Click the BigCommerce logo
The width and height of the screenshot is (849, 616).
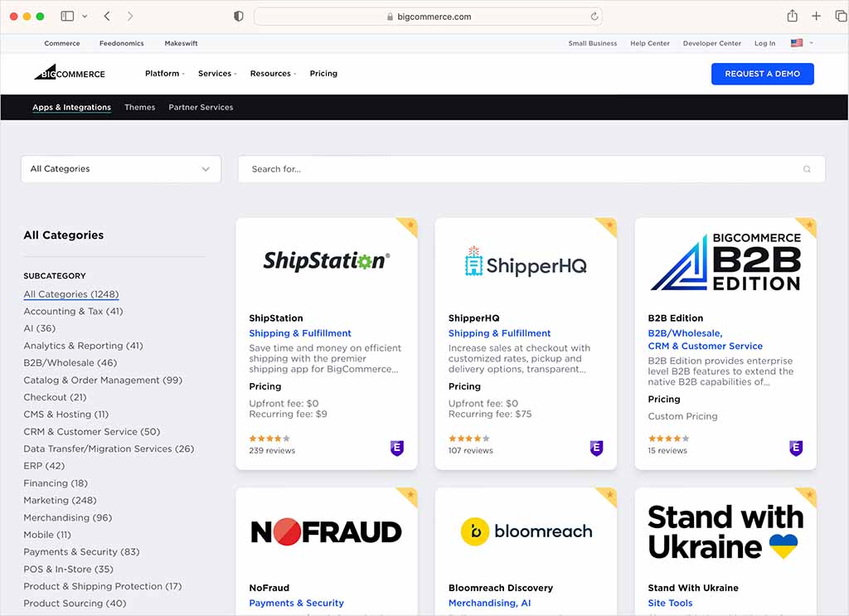point(70,73)
